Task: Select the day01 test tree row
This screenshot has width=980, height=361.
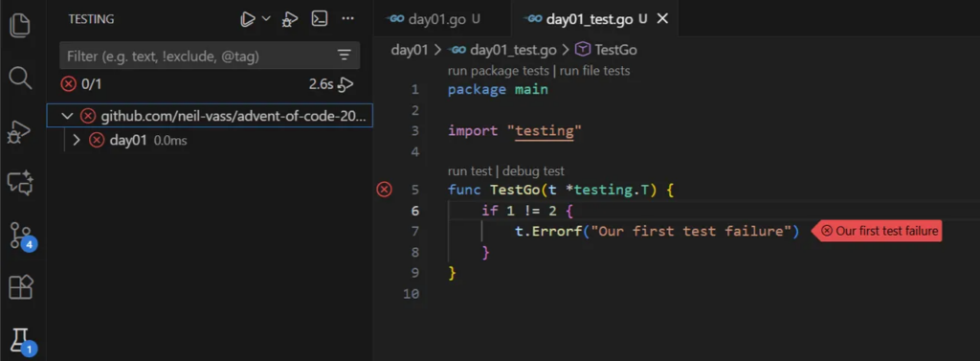Action: pyautogui.click(x=210, y=141)
